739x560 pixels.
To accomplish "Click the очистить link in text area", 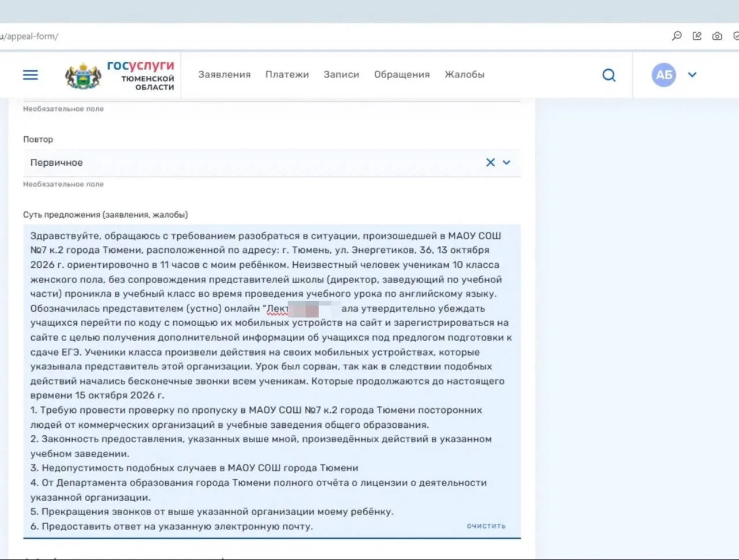I will (486, 526).
